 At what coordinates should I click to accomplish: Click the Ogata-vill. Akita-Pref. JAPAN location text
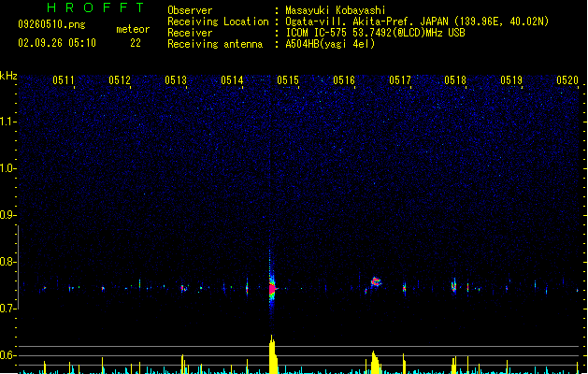(x=417, y=22)
